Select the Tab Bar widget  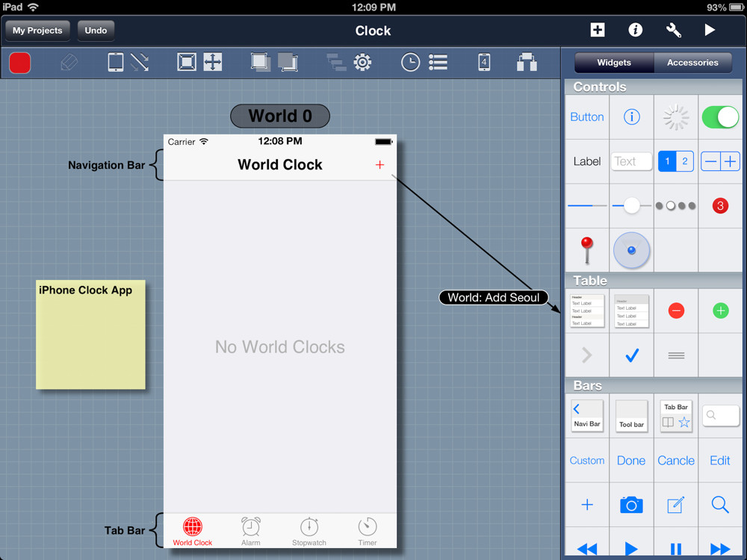pos(676,416)
